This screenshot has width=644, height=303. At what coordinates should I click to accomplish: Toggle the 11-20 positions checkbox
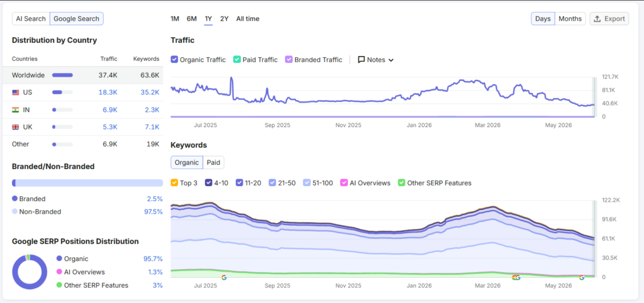[x=240, y=183]
